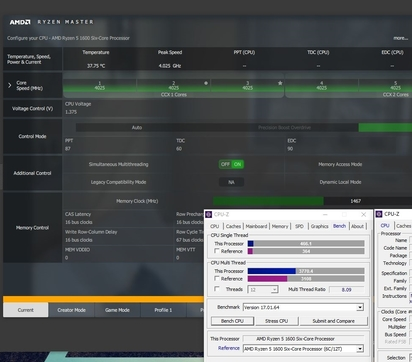Click the CAS Latency 16 bus clocks value
This screenshot has height=362, width=412.
click(79, 222)
